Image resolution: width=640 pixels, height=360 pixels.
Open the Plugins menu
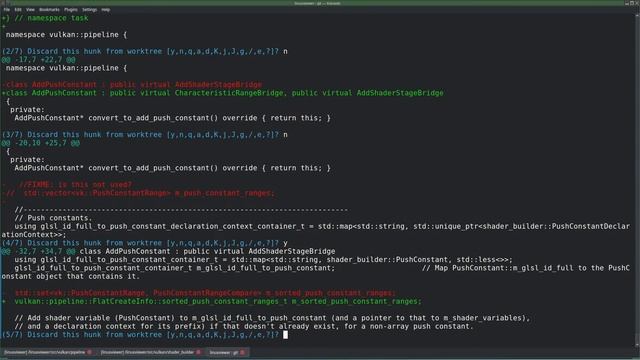(x=71, y=9)
